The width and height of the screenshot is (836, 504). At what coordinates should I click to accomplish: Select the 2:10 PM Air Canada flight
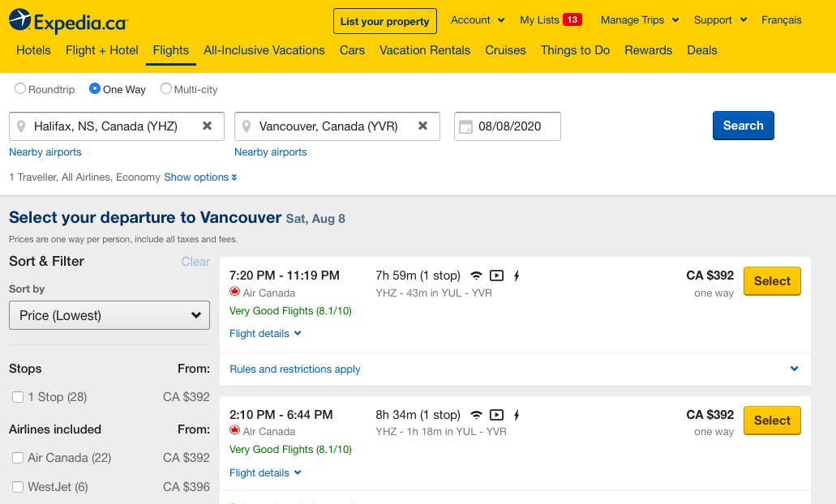point(772,421)
